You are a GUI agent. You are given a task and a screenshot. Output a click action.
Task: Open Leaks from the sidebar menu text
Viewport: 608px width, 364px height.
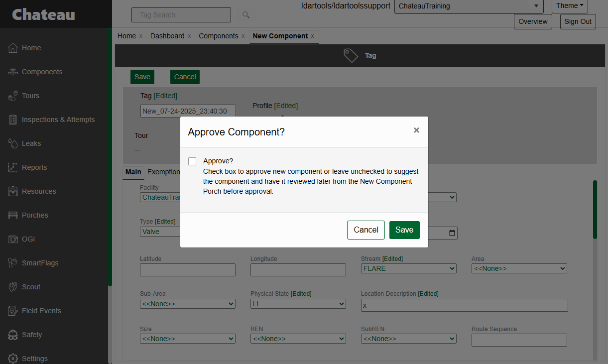pos(31,143)
